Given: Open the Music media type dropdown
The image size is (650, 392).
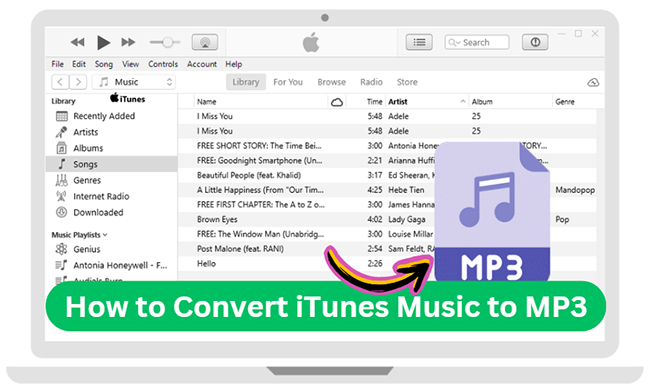Looking at the screenshot, I should click(134, 82).
